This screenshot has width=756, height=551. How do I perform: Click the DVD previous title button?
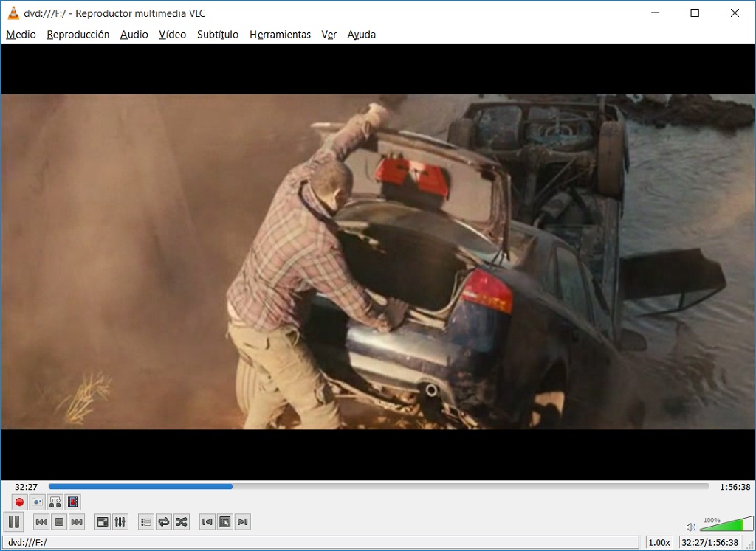pyautogui.click(x=207, y=521)
